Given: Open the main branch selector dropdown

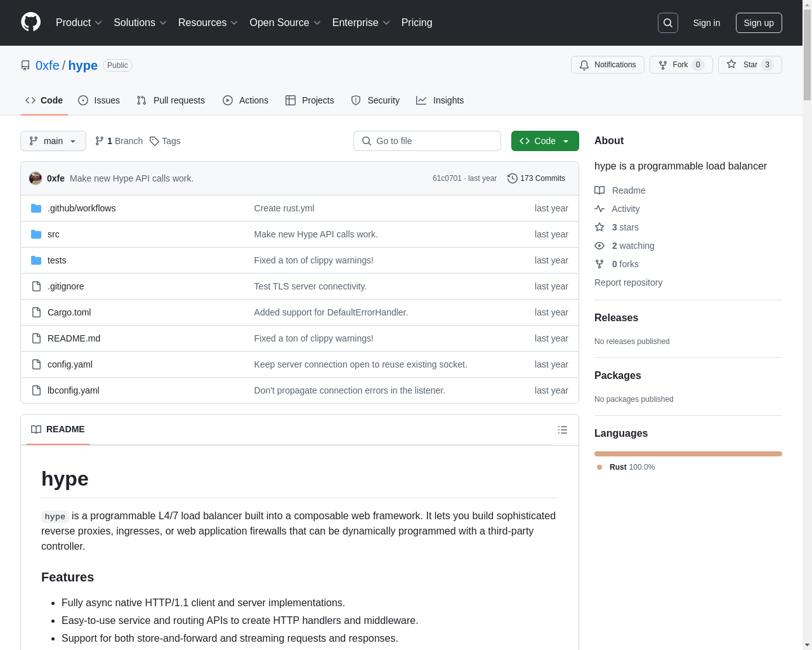Looking at the screenshot, I should click(53, 141).
